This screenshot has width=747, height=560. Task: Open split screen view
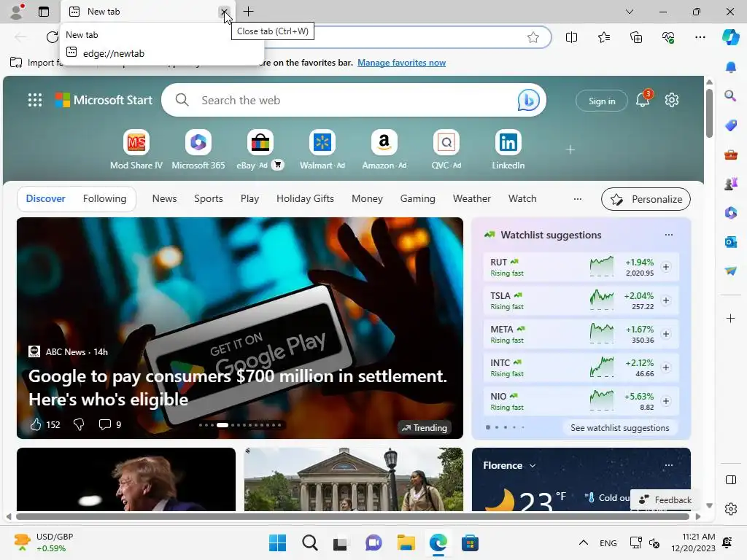571,37
